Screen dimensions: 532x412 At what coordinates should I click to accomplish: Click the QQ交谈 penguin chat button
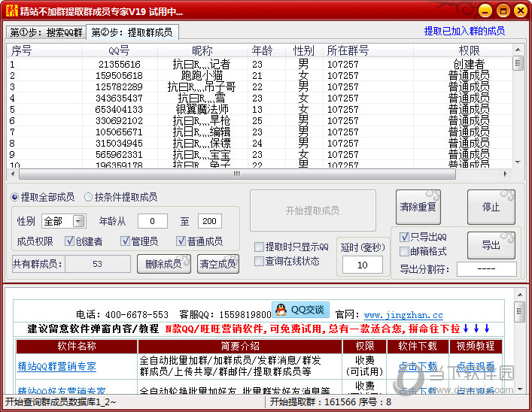300,310
